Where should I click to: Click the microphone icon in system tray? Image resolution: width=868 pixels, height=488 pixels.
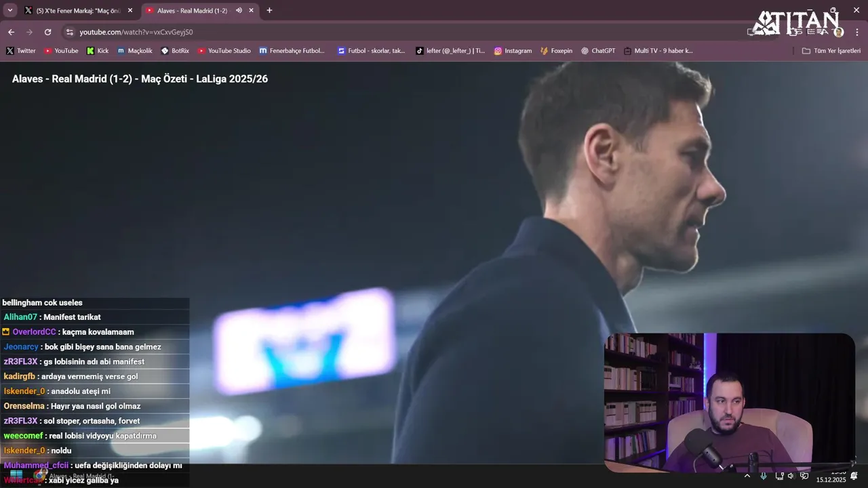click(764, 476)
